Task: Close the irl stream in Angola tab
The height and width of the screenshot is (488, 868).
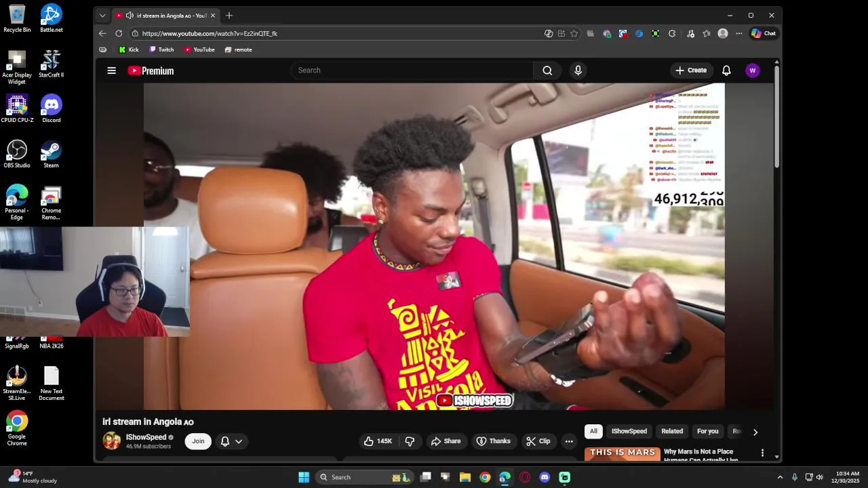Action: click(213, 15)
